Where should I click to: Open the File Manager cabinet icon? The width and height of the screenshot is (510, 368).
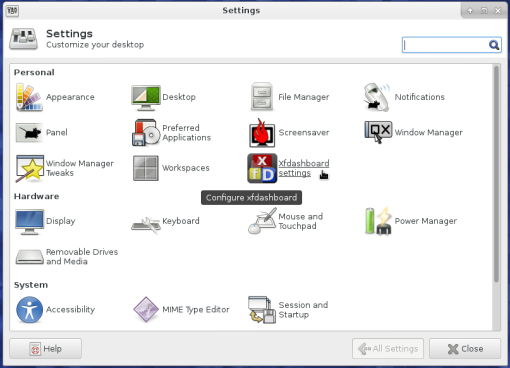[262, 97]
